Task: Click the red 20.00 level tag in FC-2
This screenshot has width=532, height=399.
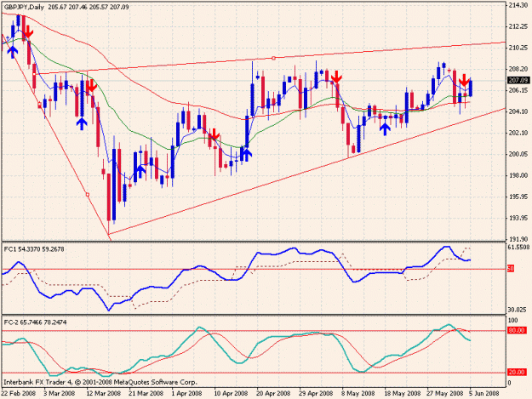Action: click(x=517, y=373)
